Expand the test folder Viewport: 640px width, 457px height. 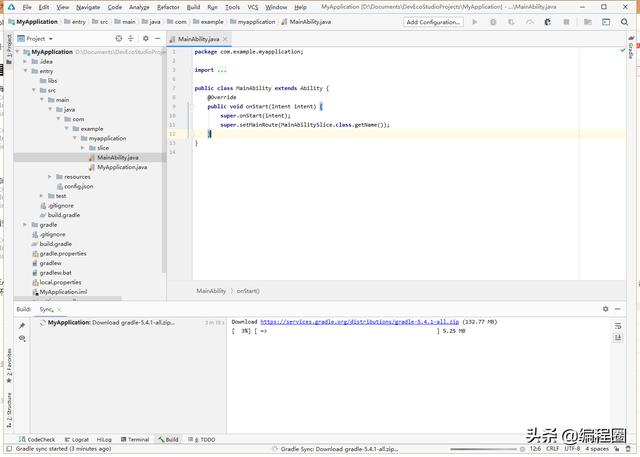coord(42,196)
